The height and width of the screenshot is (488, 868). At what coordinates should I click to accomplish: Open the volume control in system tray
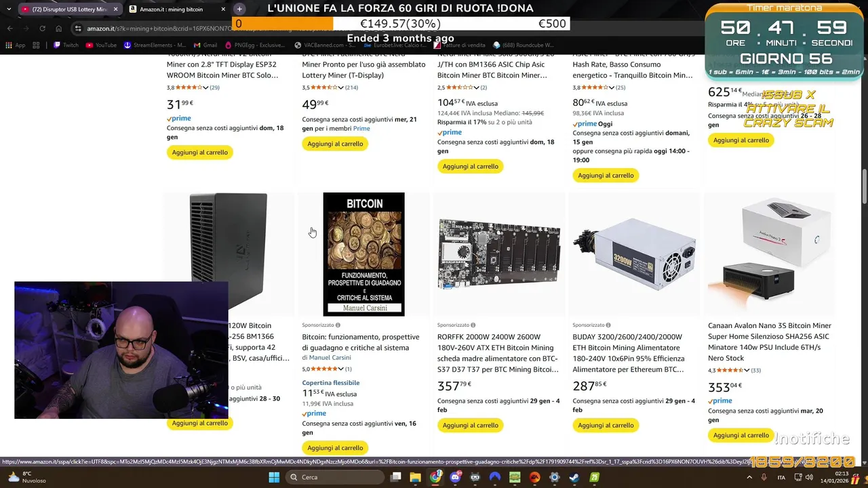click(809, 477)
